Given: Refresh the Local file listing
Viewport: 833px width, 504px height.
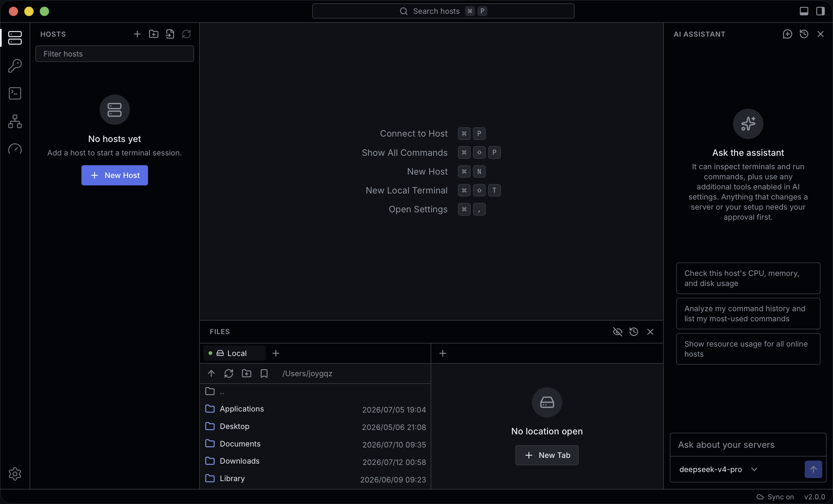Looking at the screenshot, I should coord(229,373).
